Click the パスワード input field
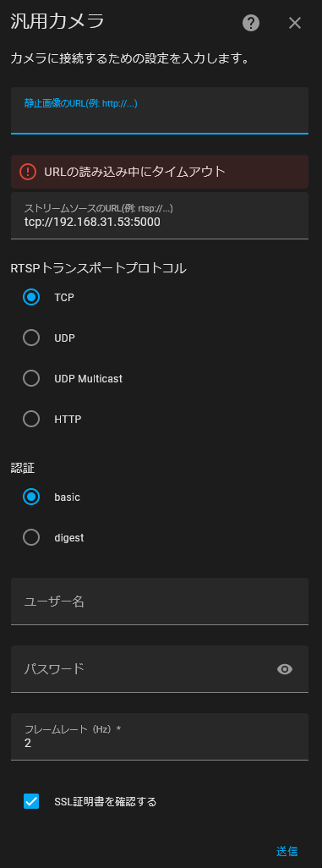The height and width of the screenshot is (868, 322). 144,668
